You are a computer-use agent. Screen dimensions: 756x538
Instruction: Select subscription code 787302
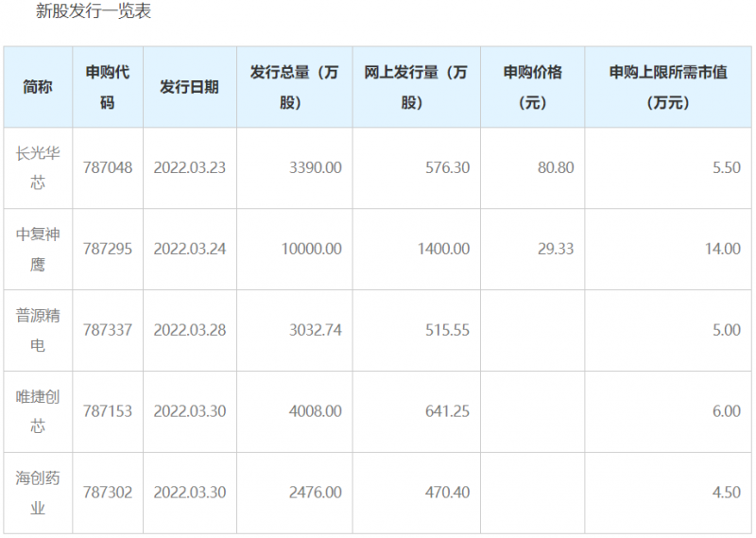click(108, 493)
